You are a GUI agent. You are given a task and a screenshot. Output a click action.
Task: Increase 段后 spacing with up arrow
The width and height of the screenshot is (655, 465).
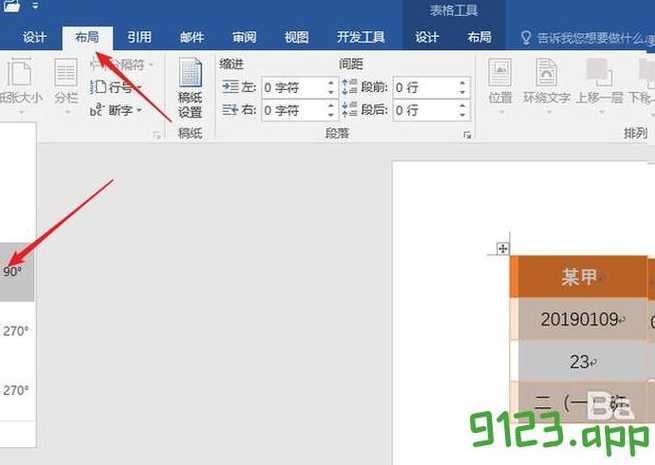point(462,106)
